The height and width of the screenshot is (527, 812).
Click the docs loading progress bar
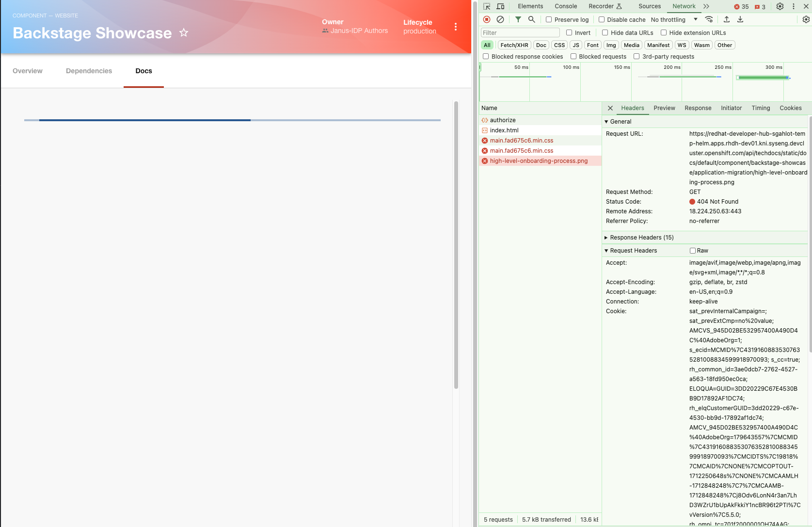click(232, 120)
